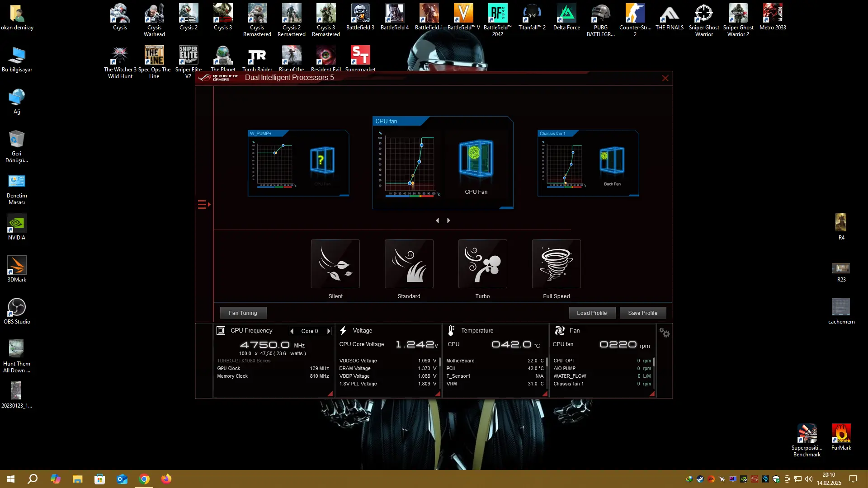This screenshot has height=488, width=868.
Task: Select the Silent fan mode icon
Action: coord(335,264)
